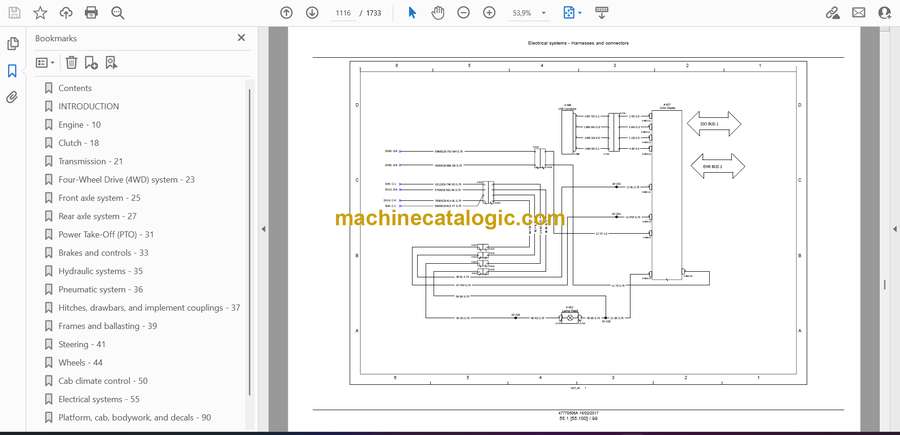This screenshot has width=900, height=435.
Task: Open the Electrical systems - 55 bookmark
Action: click(x=98, y=399)
